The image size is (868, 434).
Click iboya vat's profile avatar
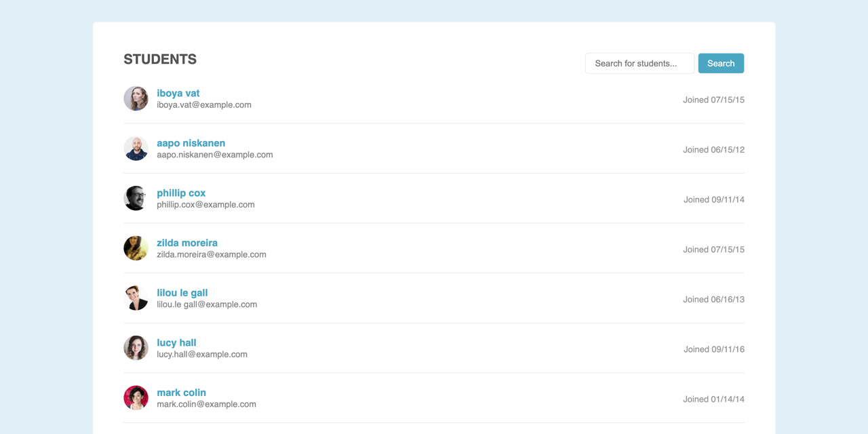tap(136, 98)
